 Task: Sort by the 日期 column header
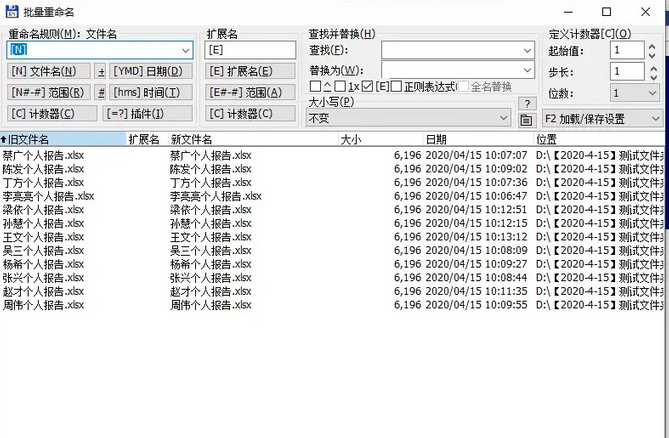[437, 140]
